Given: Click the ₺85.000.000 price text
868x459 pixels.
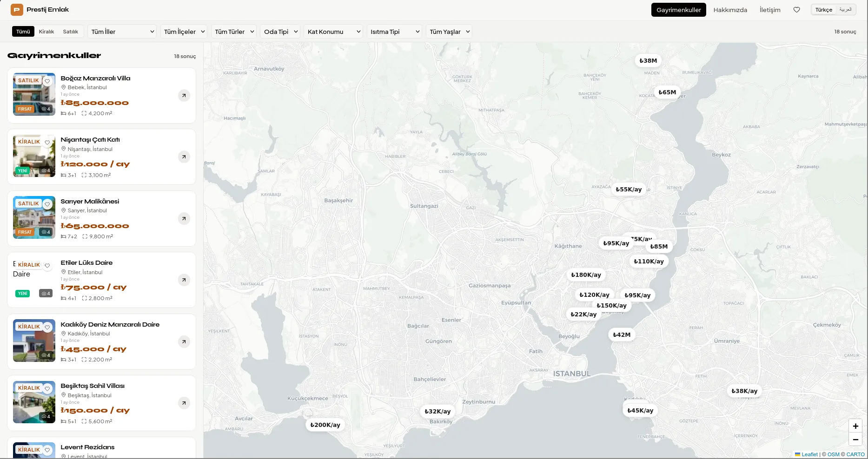Looking at the screenshot, I should (95, 103).
